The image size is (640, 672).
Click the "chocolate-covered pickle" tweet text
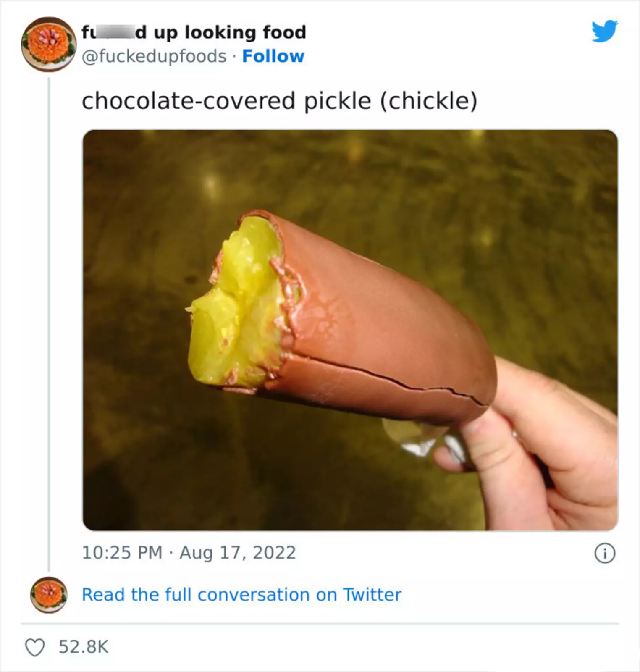pyautogui.click(x=227, y=101)
